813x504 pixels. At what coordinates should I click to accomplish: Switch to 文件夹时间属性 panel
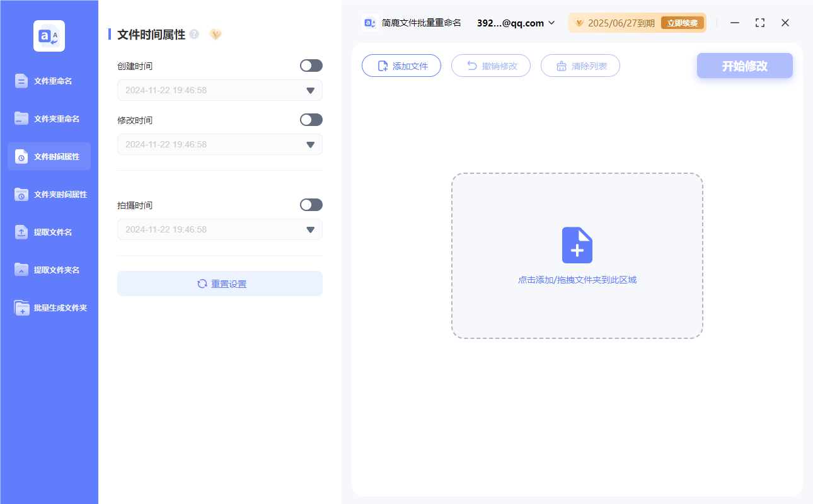(49, 194)
